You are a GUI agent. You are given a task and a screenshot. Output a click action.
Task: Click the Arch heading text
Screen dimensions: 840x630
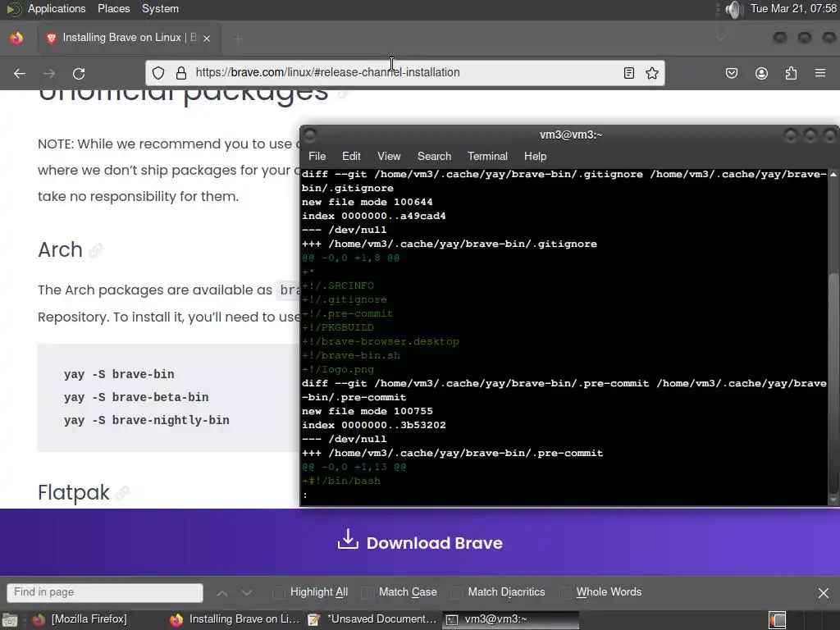[60, 249]
